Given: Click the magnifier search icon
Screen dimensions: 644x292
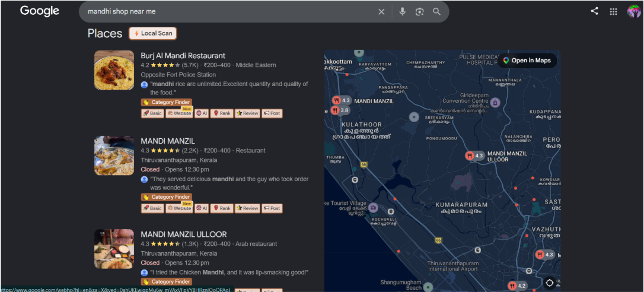Looking at the screenshot, I should pos(436,12).
